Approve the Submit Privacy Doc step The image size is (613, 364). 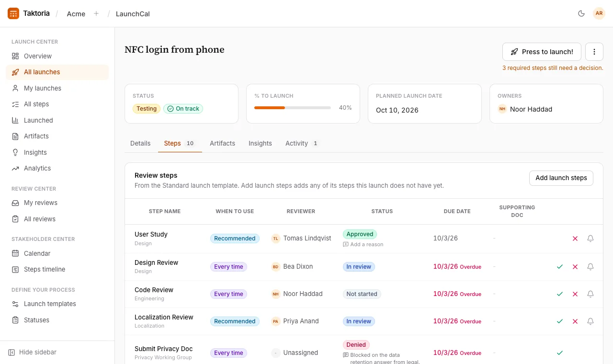coord(560,353)
